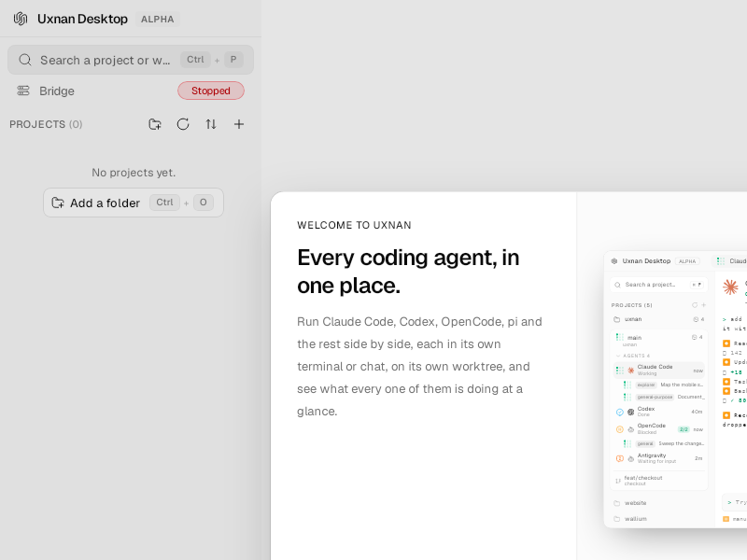Select Claude Code agent row in preview
Viewport: 747px width, 560px height.
659,370
